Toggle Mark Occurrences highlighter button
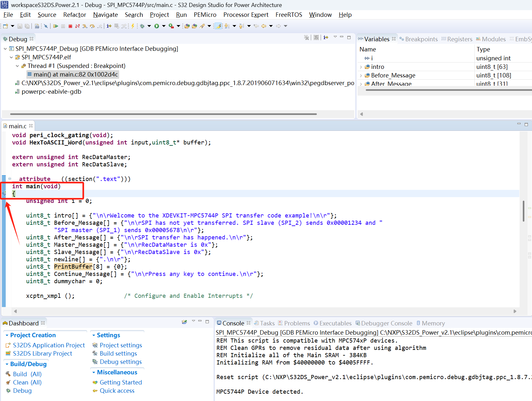 point(218,26)
